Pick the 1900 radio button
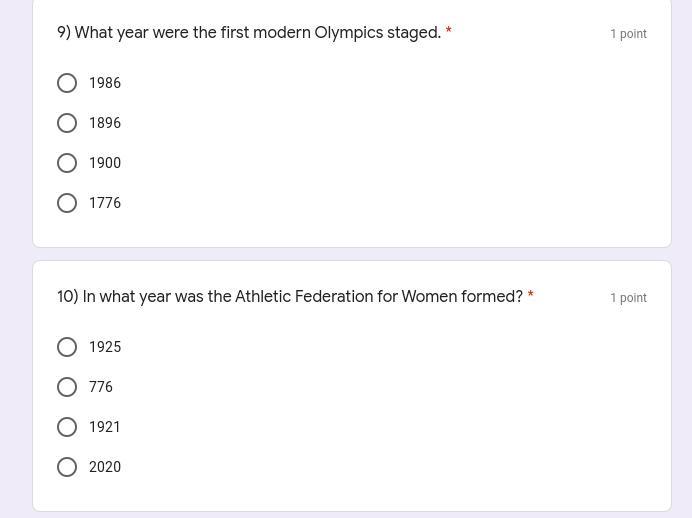This screenshot has height=518, width=692. (67, 163)
